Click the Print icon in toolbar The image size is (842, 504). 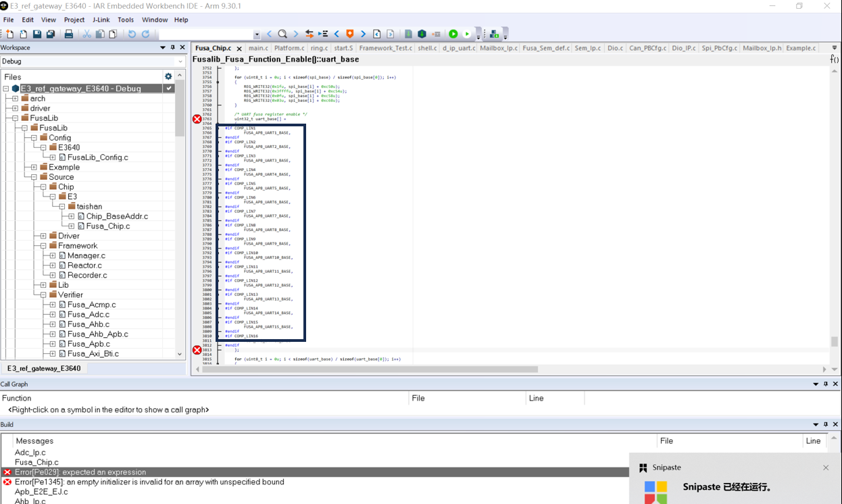[68, 34]
